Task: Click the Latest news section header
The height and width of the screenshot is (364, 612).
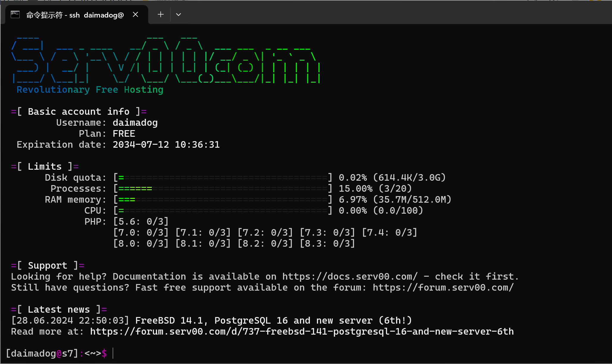Action: [x=59, y=309]
